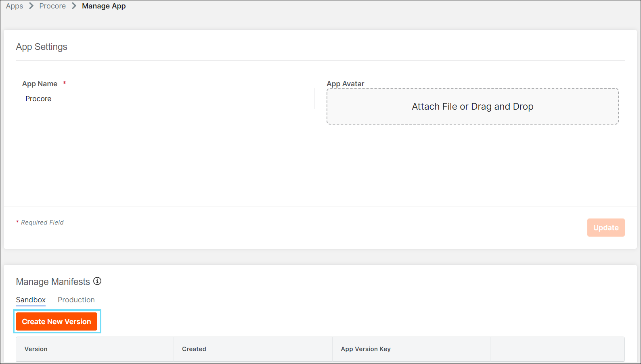
Task: Click the chevron after Procore breadcrumb
Action: pos(74,6)
